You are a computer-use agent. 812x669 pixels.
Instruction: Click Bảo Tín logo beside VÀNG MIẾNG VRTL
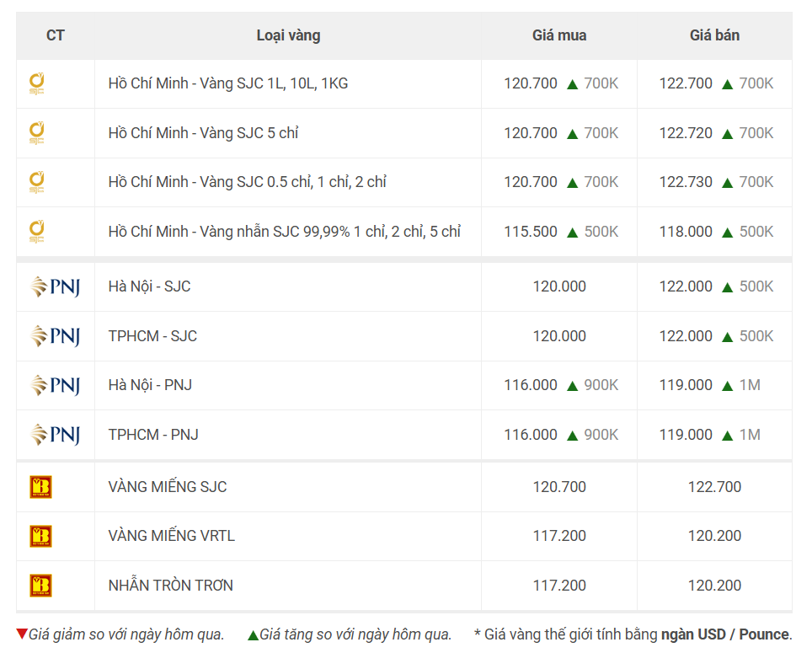click(41, 537)
